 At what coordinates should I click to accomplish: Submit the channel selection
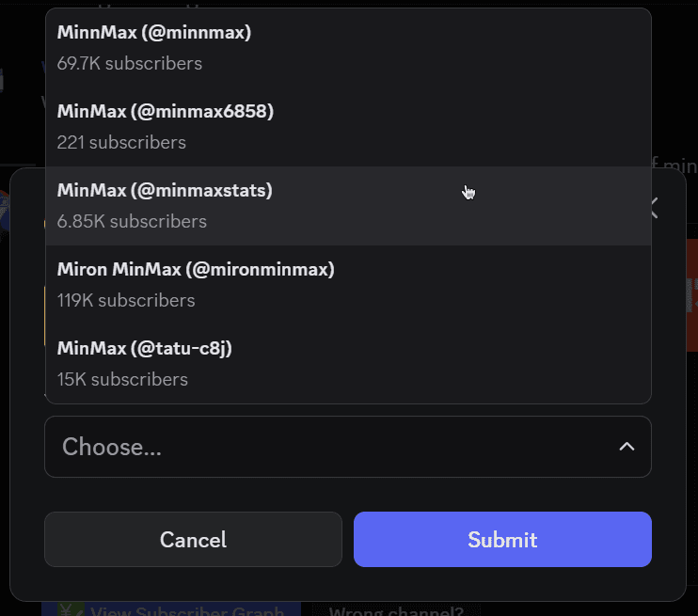(x=502, y=539)
